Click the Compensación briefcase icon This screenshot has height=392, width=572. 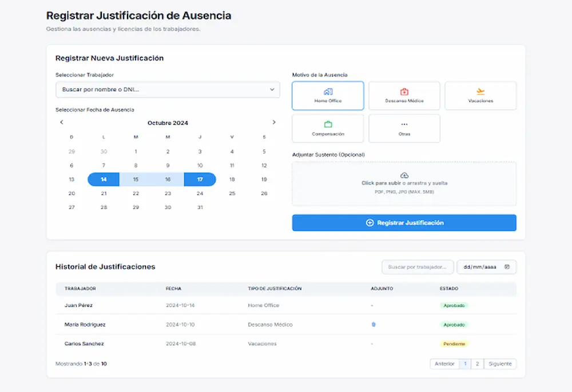[x=327, y=124]
